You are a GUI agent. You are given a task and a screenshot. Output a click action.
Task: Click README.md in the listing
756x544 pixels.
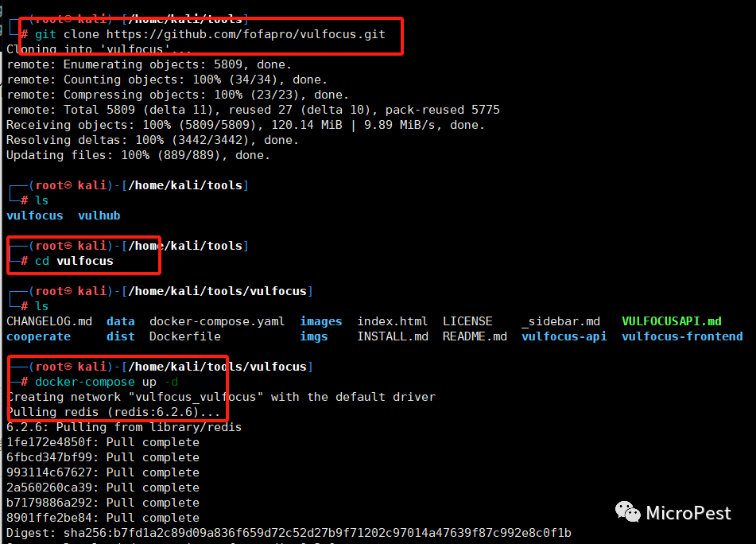tap(475, 336)
